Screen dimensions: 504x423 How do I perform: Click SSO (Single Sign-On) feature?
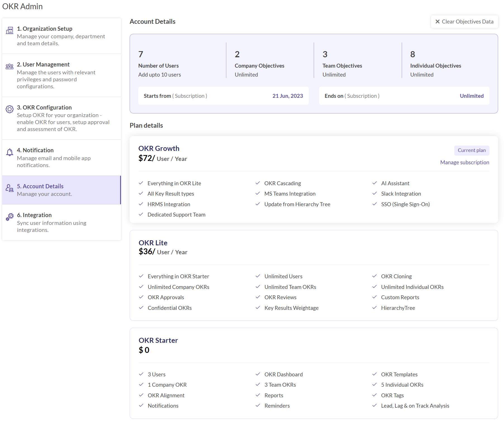pos(405,204)
